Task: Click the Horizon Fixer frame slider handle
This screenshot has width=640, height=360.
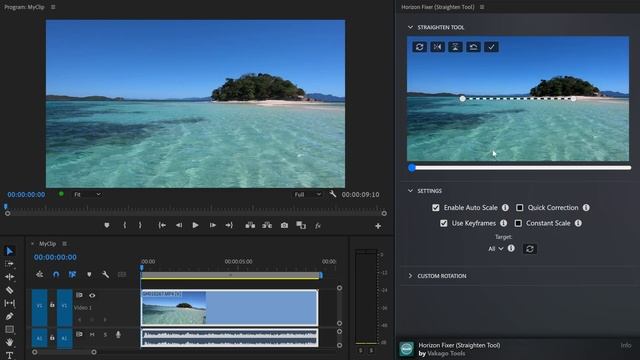Action: pos(412,167)
